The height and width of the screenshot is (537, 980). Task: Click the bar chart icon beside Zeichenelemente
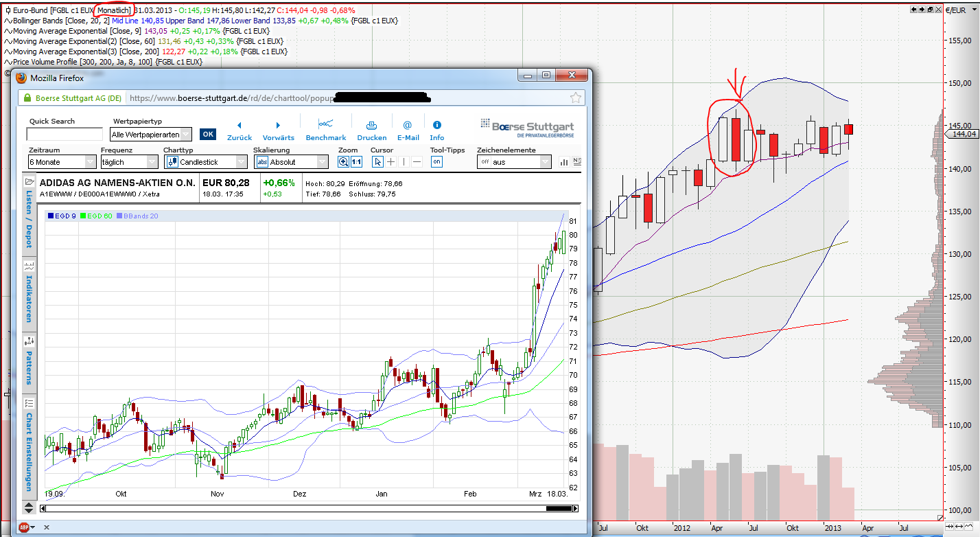point(564,162)
